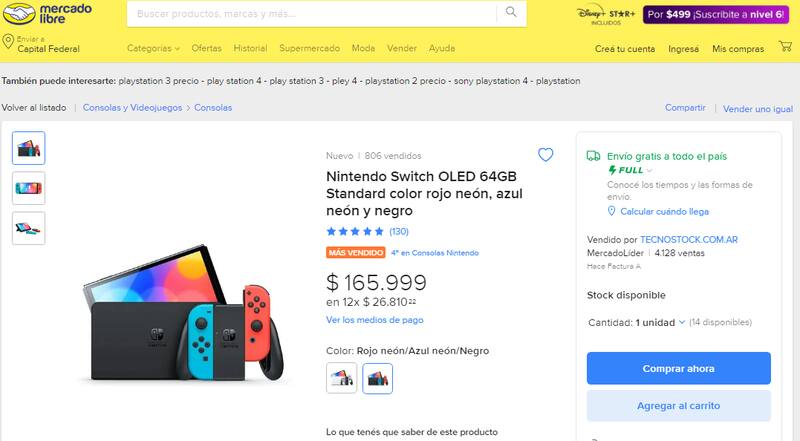This screenshot has width=800, height=441.
Task: Select the first product thumbnail image
Action: click(x=28, y=148)
